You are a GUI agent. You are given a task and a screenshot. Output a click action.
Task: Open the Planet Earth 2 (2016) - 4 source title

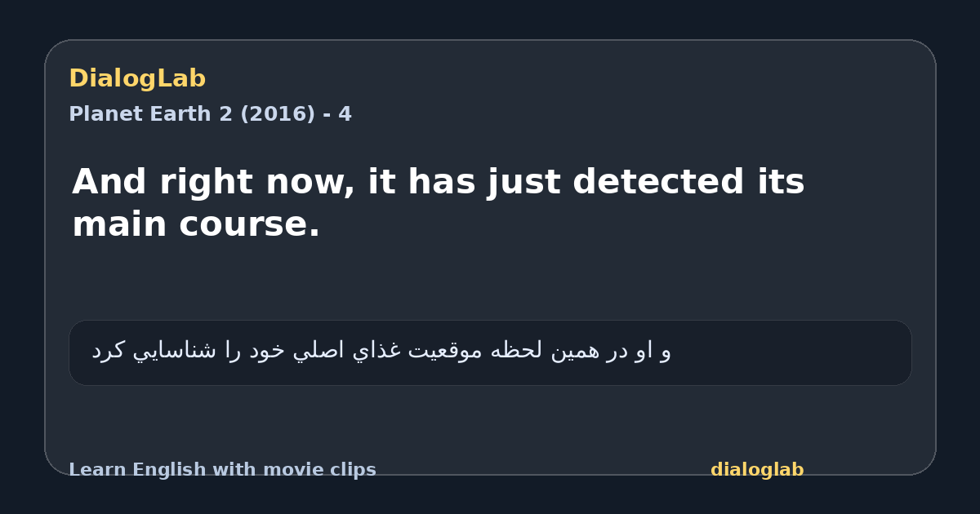tap(210, 114)
